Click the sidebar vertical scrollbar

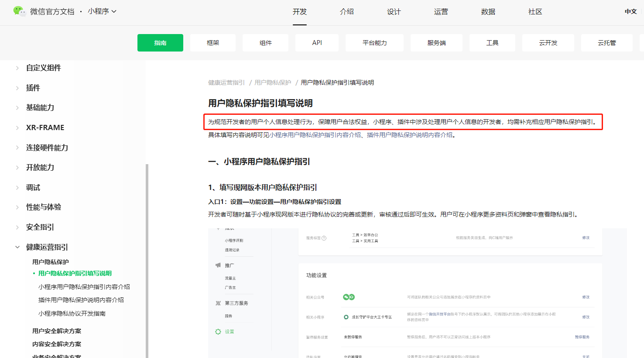[147, 262]
